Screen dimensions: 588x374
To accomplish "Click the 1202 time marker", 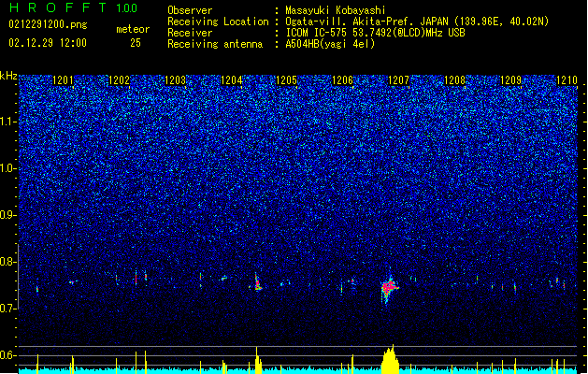I will [x=119, y=80].
